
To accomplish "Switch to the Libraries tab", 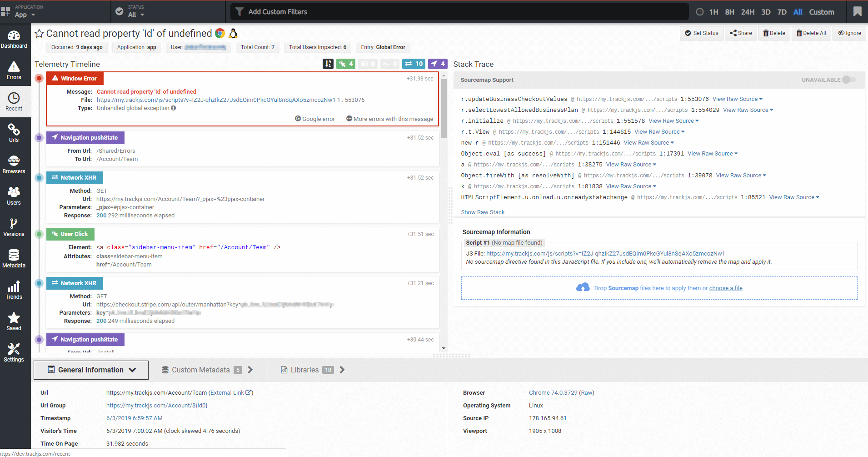I will [313, 370].
